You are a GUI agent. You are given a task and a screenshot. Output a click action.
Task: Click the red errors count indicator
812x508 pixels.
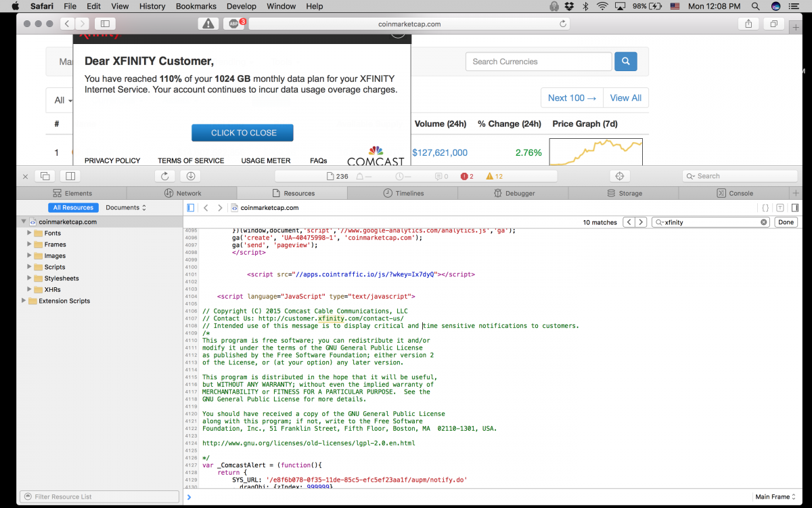pos(467,176)
